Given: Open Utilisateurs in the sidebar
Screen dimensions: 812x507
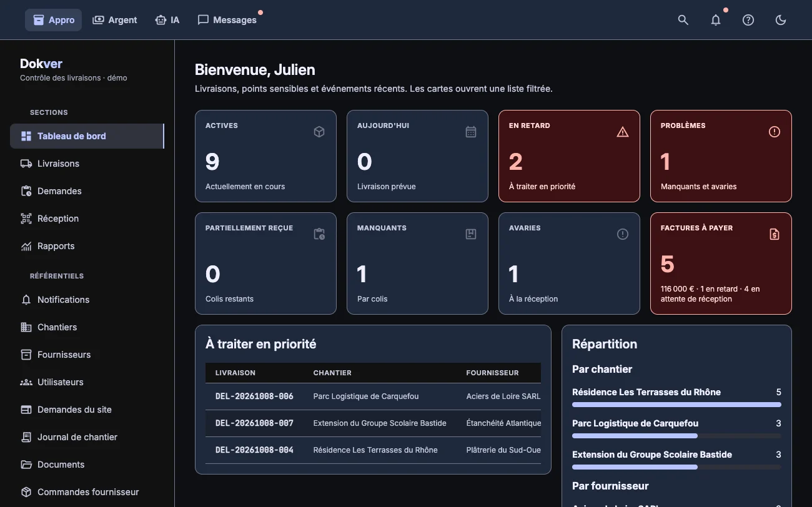Looking at the screenshot, I should click(x=87, y=382).
